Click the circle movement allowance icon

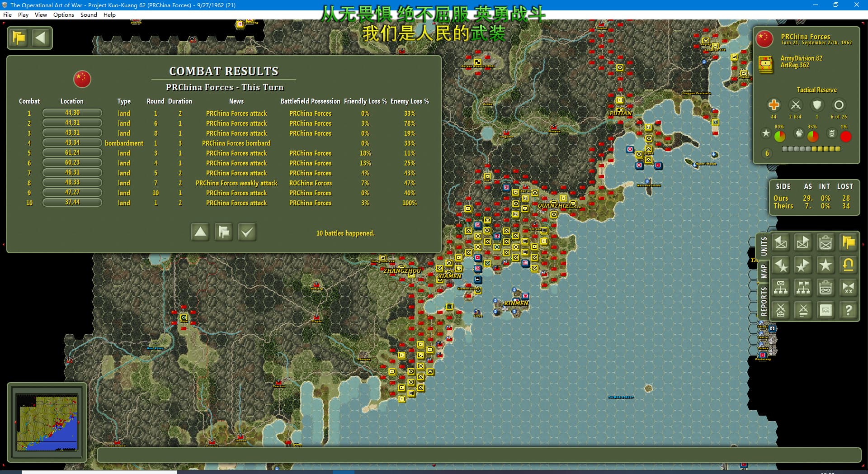pyautogui.click(x=839, y=105)
